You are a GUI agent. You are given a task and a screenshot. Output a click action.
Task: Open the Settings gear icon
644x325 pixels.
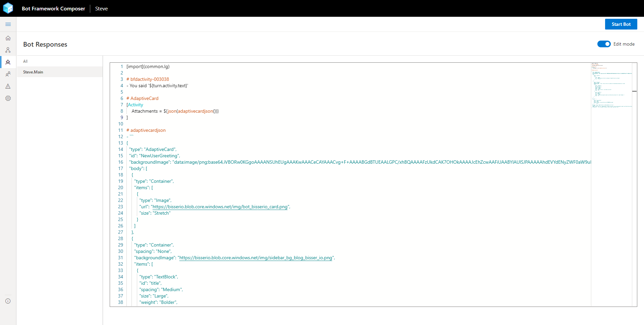[8, 98]
